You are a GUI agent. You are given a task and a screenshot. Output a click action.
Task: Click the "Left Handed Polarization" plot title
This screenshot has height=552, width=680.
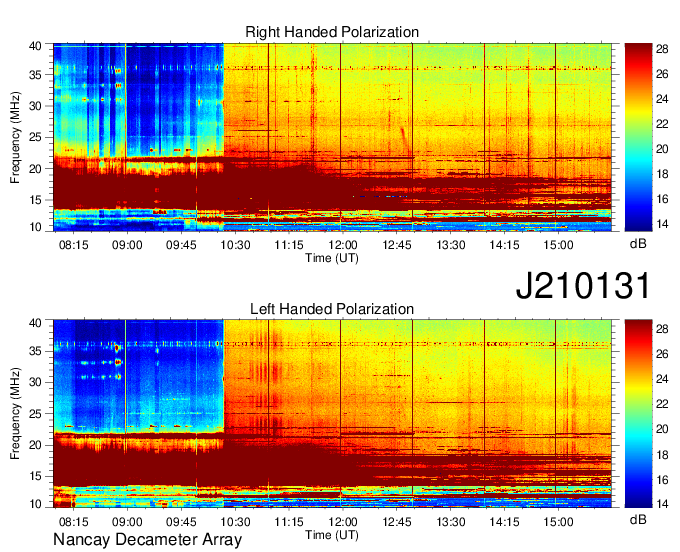[x=332, y=309]
